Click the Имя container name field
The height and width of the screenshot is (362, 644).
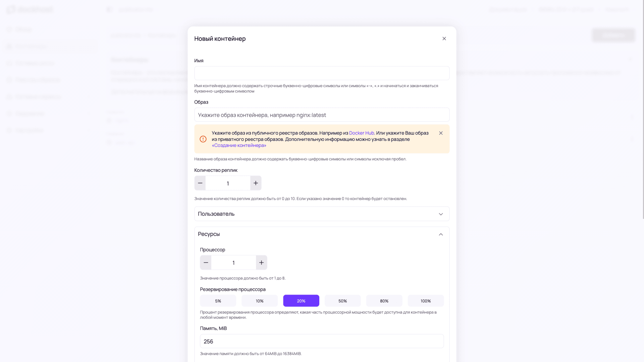(x=322, y=73)
